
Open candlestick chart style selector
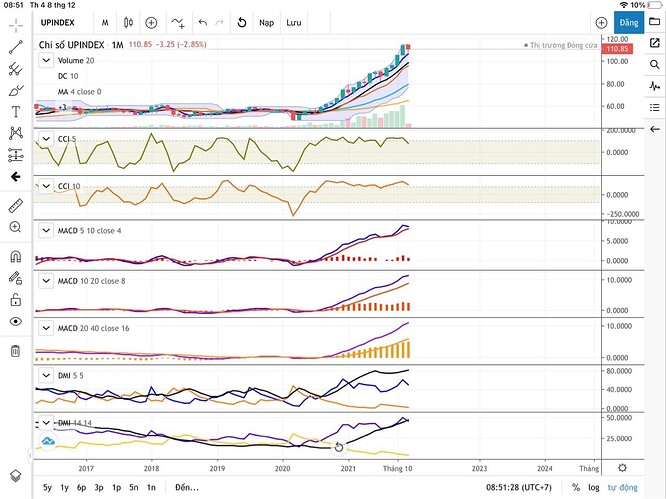click(x=128, y=23)
